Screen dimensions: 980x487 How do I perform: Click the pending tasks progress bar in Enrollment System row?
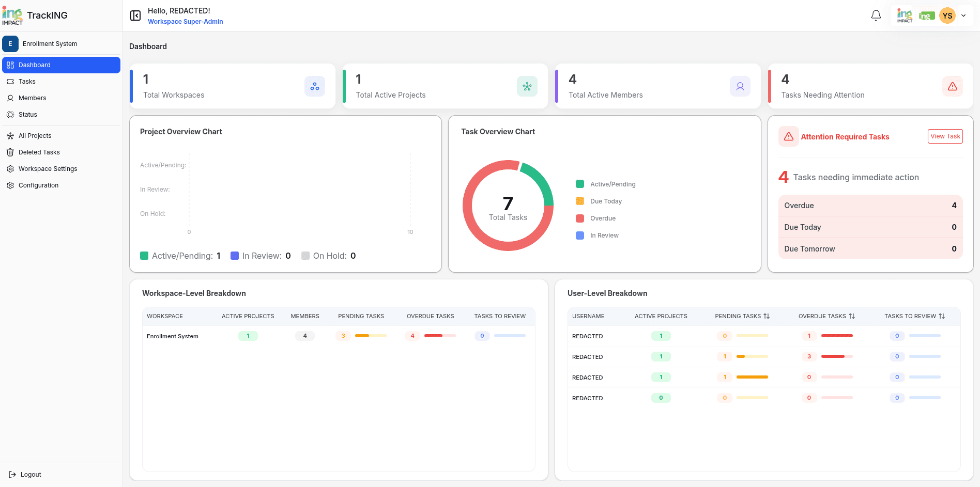tap(371, 336)
